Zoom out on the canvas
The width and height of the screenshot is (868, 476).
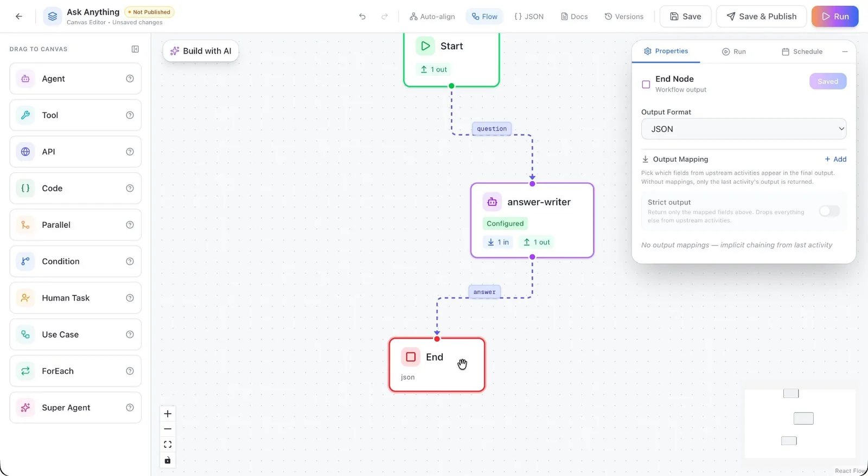point(168,429)
